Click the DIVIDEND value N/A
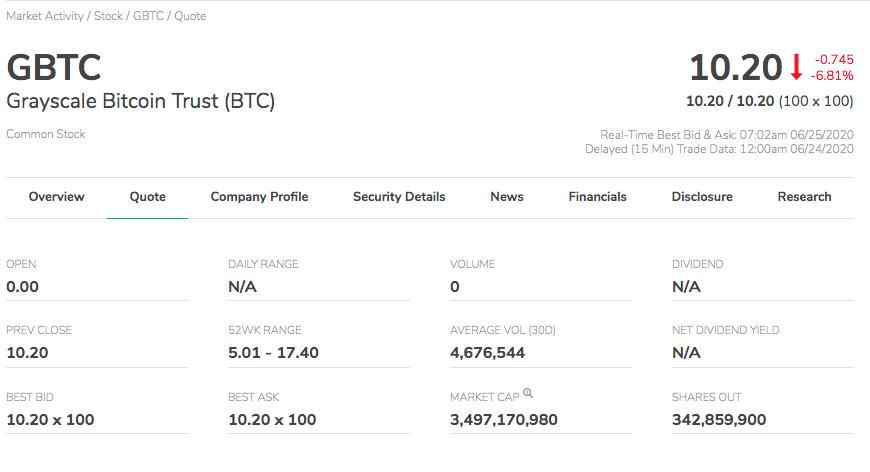This screenshot has height=472, width=870. (x=686, y=287)
